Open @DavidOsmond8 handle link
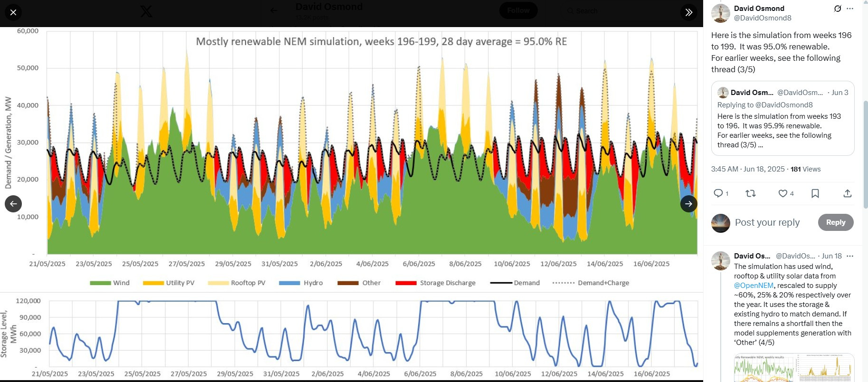Screen dimensions: 868x382 click(x=763, y=18)
